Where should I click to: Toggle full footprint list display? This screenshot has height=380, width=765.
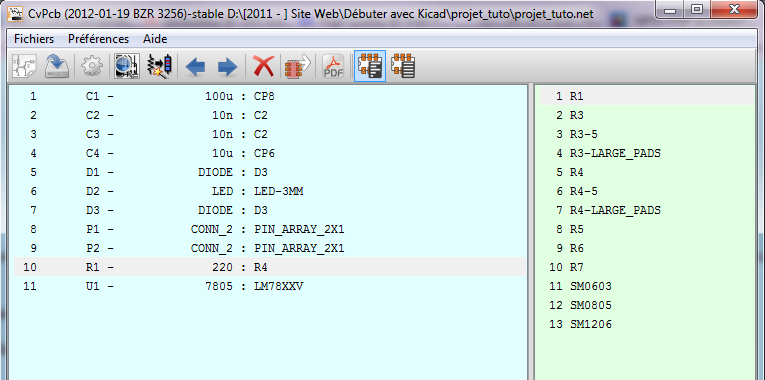403,66
